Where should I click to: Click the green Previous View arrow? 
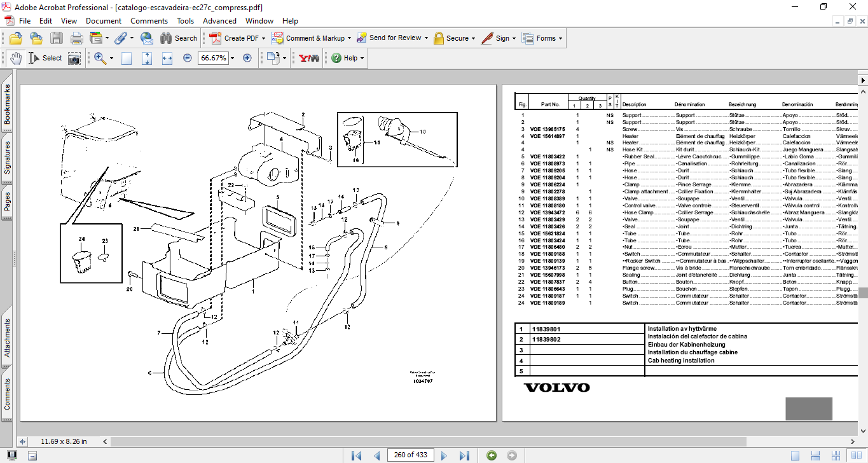[491, 455]
